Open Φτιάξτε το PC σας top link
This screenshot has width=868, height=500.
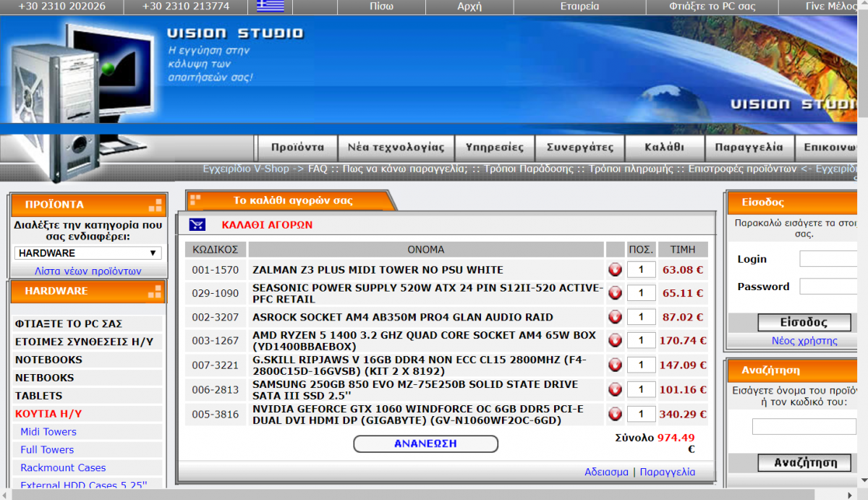point(712,7)
